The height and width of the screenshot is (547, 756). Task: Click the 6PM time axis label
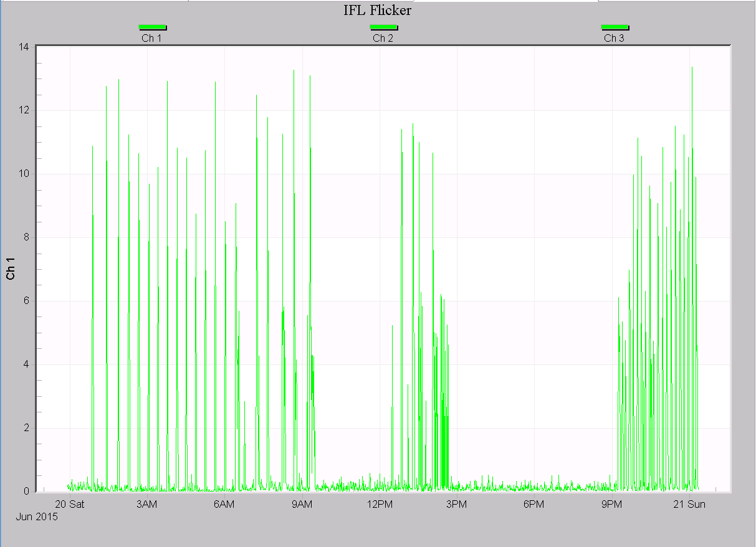coord(534,504)
